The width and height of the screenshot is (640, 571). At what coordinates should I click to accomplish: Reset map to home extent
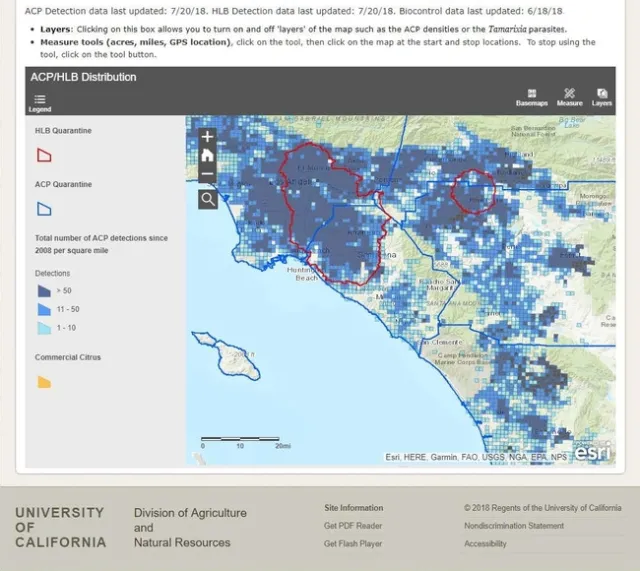207,155
